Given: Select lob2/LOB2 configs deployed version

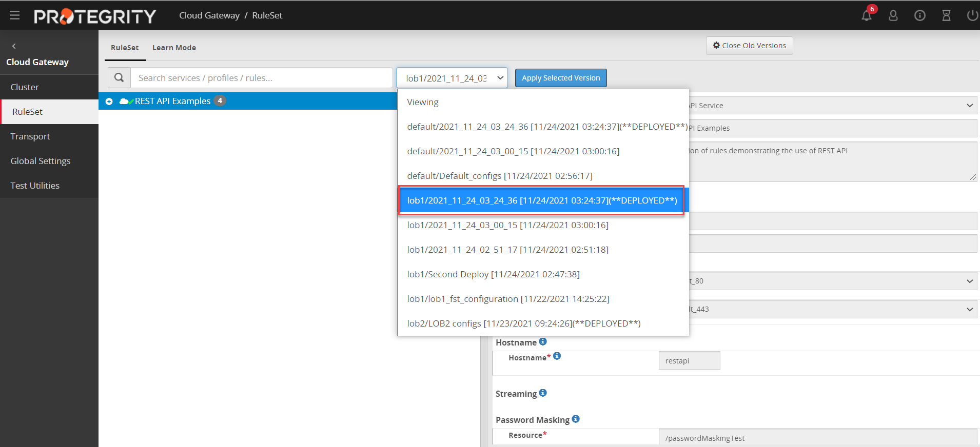Looking at the screenshot, I should (543, 323).
